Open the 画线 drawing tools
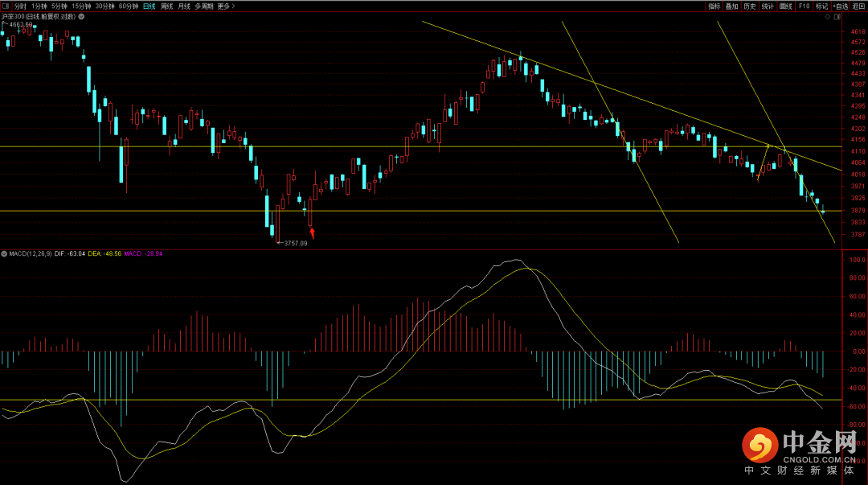 (786, 6)
